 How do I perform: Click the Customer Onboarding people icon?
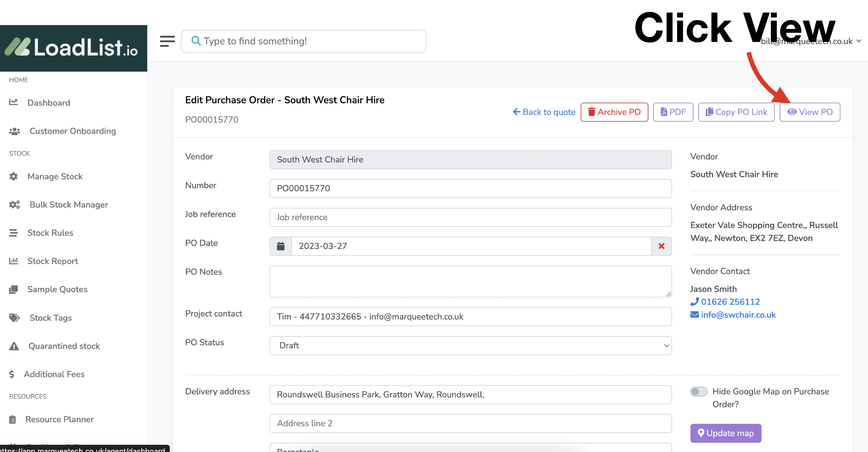point(15,131)
